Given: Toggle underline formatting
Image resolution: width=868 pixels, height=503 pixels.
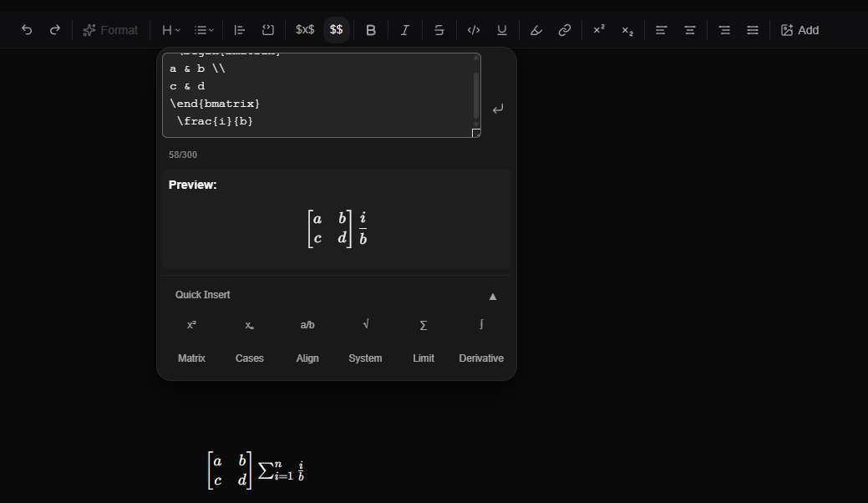Looking at the screenshot, I should (x=501, y=29).
